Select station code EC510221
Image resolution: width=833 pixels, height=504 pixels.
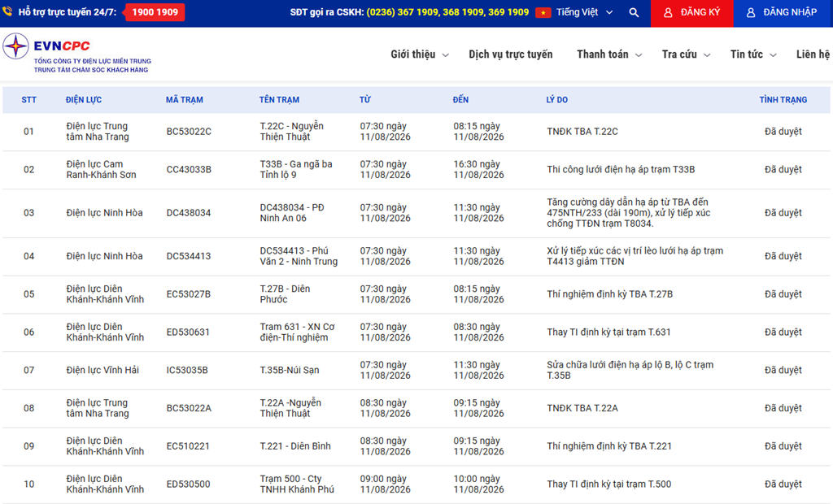click(x=188, y=446)
